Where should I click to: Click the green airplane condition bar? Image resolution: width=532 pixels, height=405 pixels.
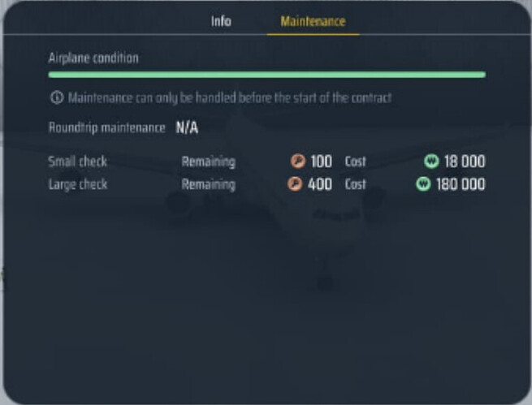267,75
